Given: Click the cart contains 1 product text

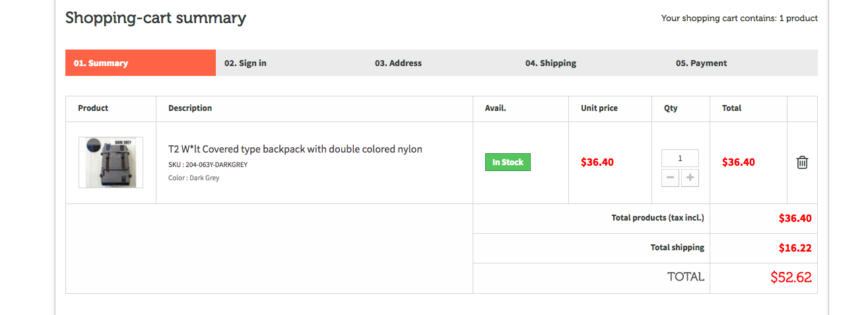Looking at the screenshot, I should tap(739, 18).
